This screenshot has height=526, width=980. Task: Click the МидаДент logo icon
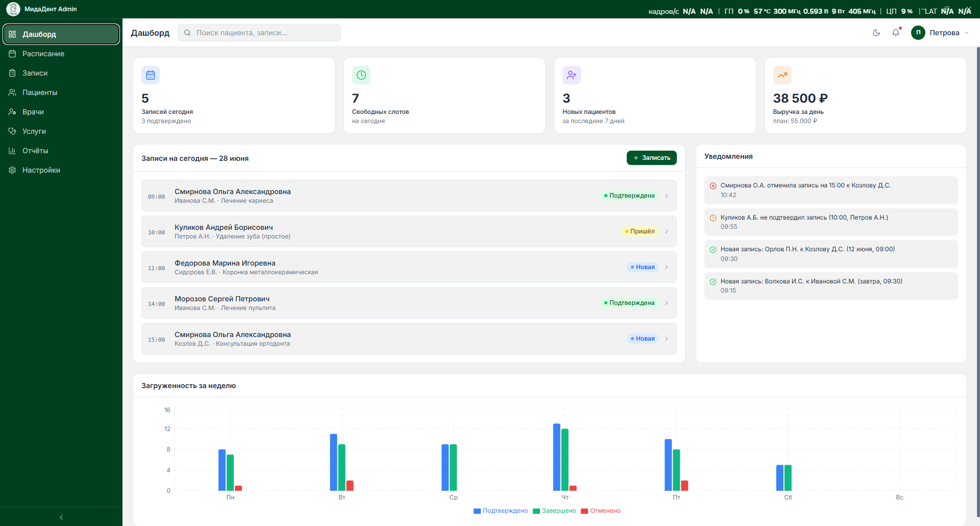tap(13, 9)
